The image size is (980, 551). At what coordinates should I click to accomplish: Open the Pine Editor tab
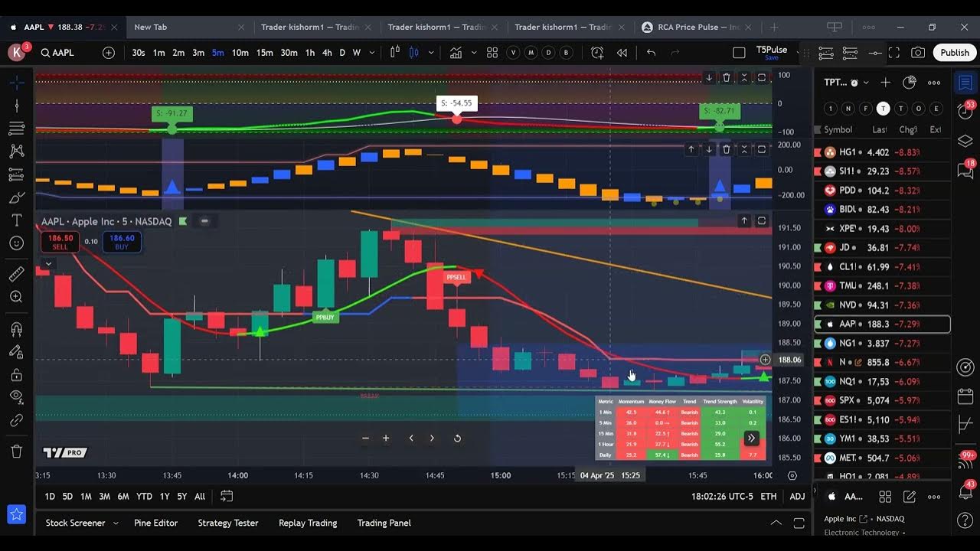(x=155, y=523)
